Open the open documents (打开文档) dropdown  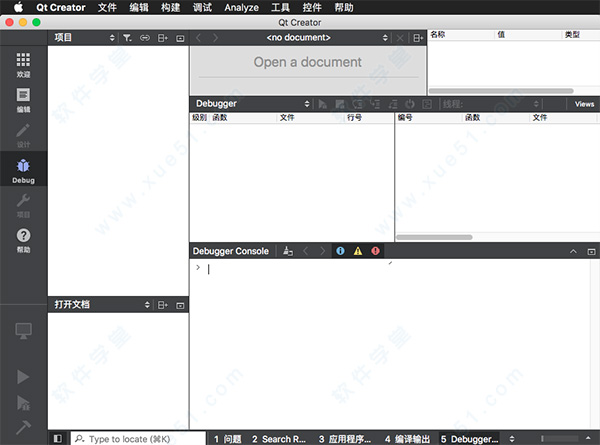point(101,305)
